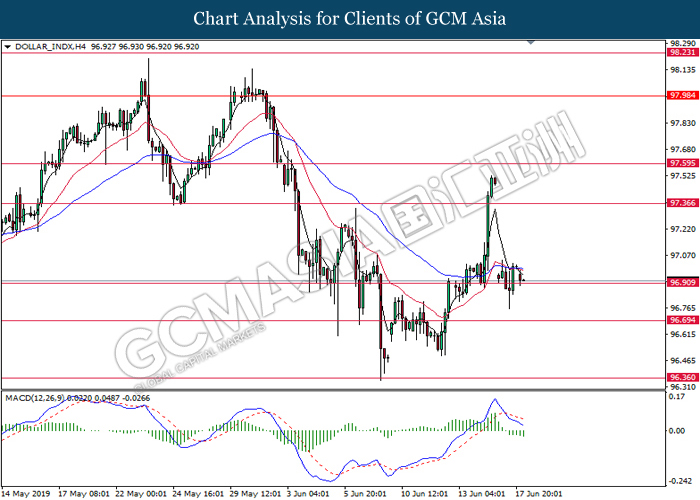The image size is (700, 500).
Task: Select the 96.360 support price label
Action: (x=683, y=378)
